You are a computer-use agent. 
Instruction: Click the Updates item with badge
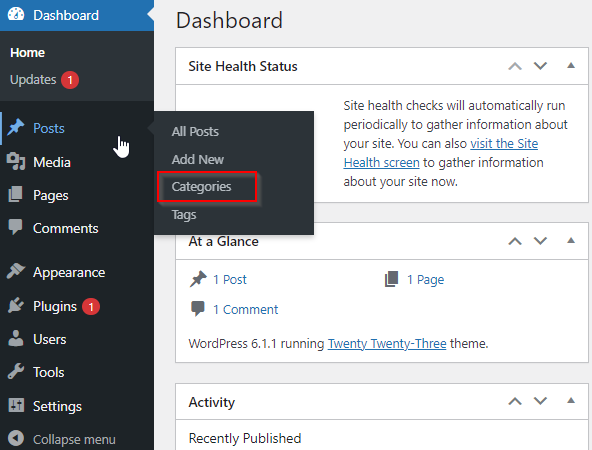[44, 80]
